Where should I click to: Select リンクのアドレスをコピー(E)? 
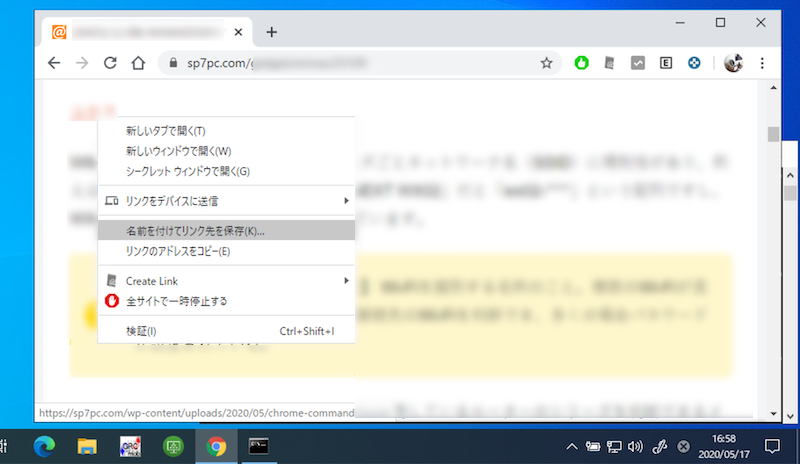(x=178, y=251)
